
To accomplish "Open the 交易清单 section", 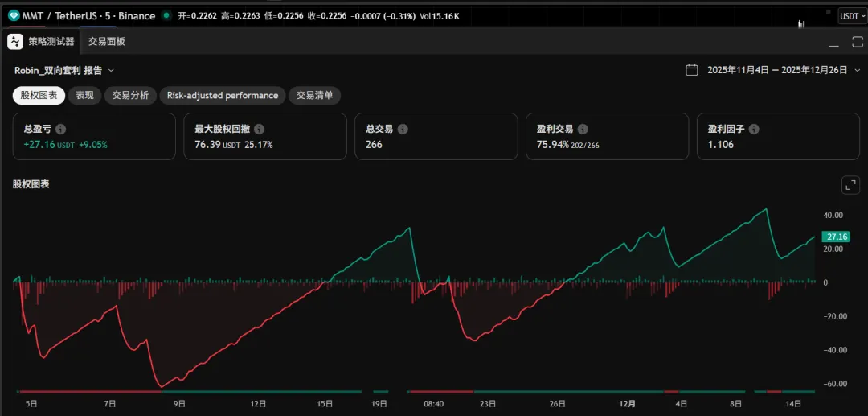I will pos(314,95).
